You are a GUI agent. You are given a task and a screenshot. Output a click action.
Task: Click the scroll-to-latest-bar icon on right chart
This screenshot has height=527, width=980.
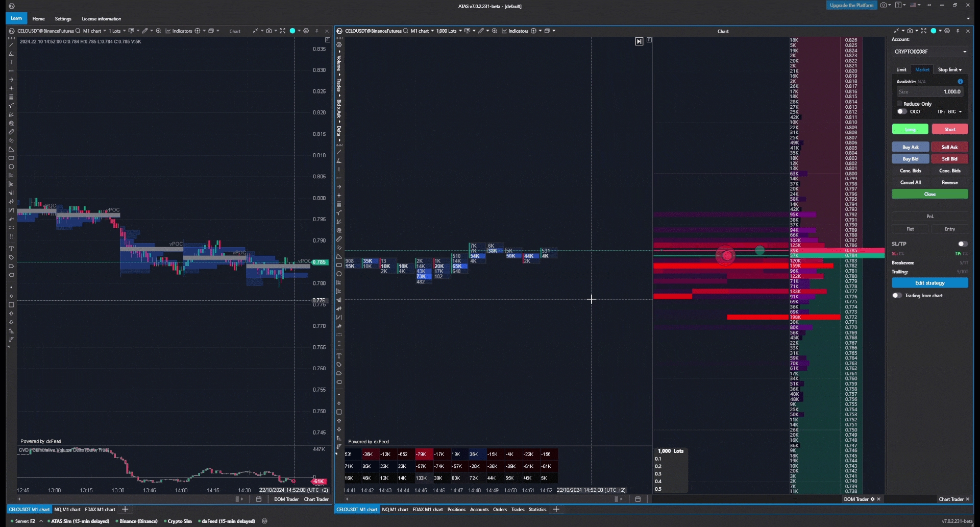click(x=639, y=41)
